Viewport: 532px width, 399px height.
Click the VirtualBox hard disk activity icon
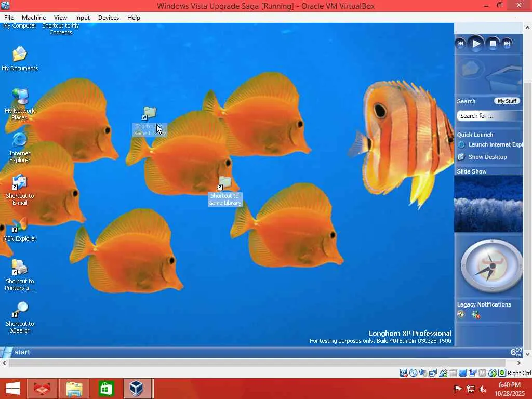(403, 373)
